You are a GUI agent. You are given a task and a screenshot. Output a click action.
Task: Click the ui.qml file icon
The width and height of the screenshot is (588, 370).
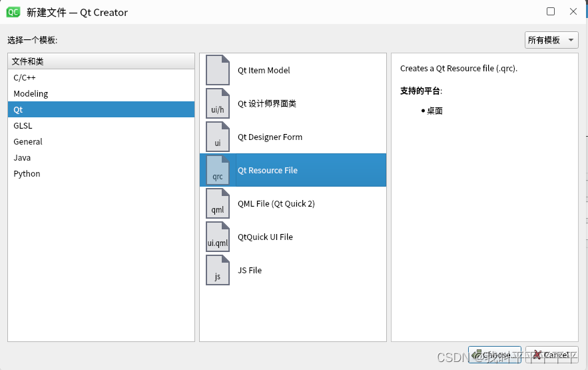pos(218,237)
